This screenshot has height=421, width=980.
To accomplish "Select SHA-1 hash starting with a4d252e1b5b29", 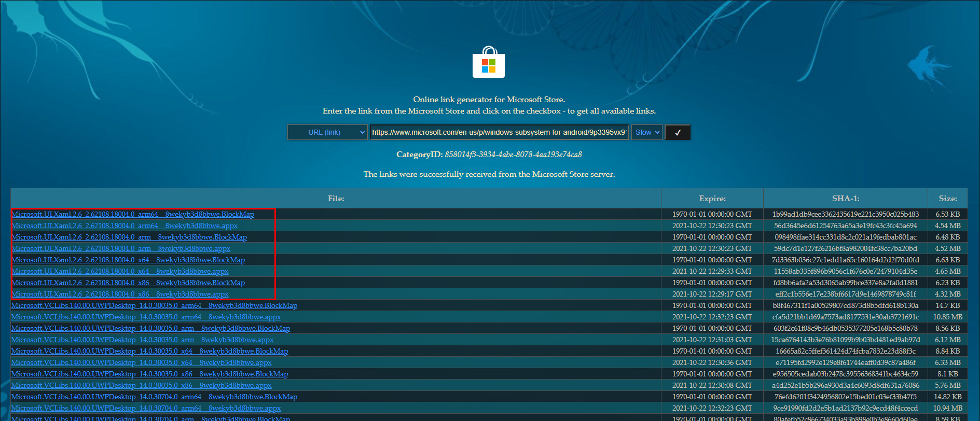I will (x=846, y=385).
